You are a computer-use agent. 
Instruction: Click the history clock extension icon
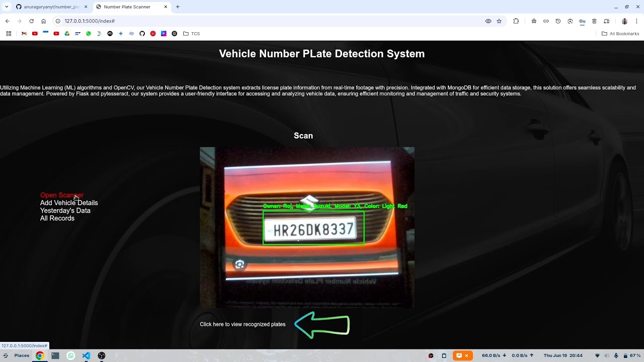tap(558, 21)
